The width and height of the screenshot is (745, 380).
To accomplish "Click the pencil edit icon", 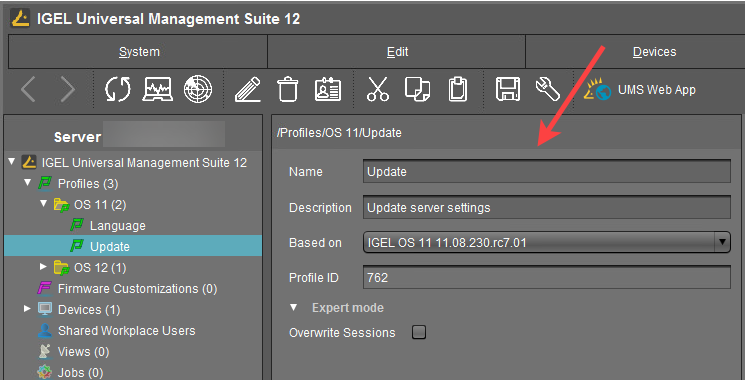I will (248, 89).
